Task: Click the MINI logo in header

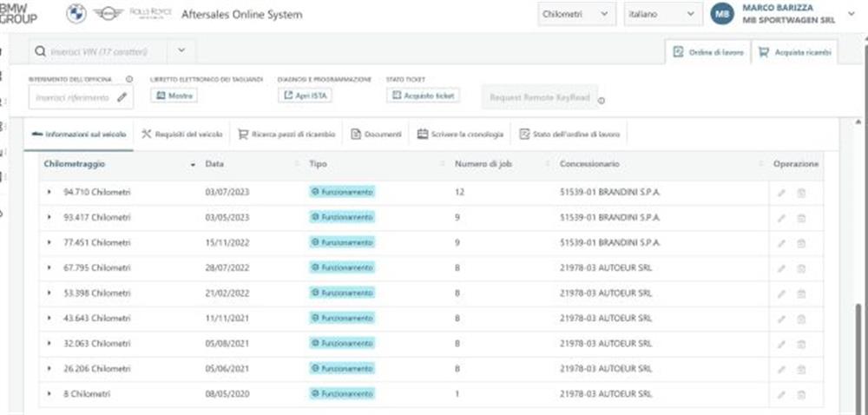Action: pyautogui.click(x=108, y=14)
